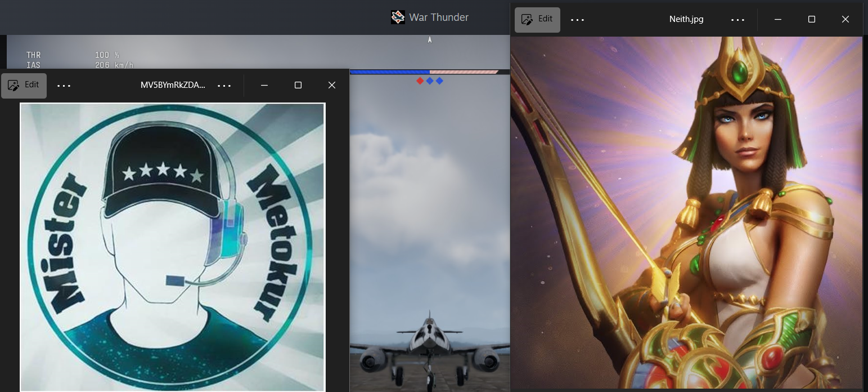This screenshot has width=868, height=392.
Task: Click the THR 100 % readout in War Thunder
Action: coord(73,55)
